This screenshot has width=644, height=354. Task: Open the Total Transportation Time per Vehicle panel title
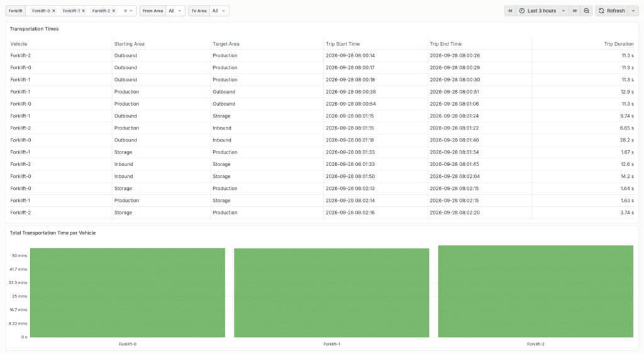pyautogui.click(x=53, y=233)
